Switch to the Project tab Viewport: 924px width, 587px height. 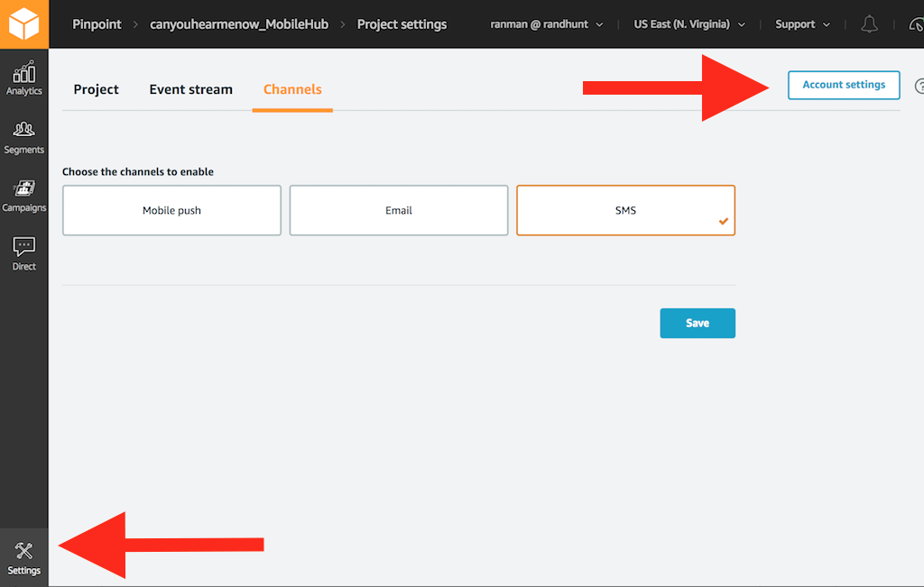click(x=96, y=89)
